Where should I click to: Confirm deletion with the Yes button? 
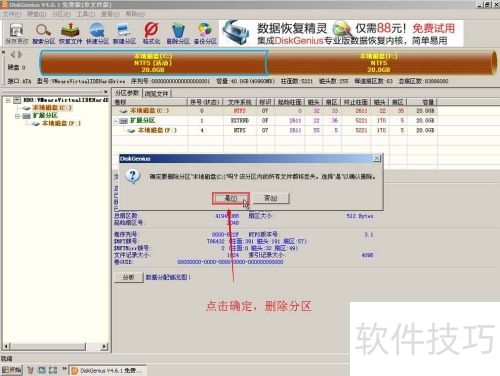coord(231,198)
